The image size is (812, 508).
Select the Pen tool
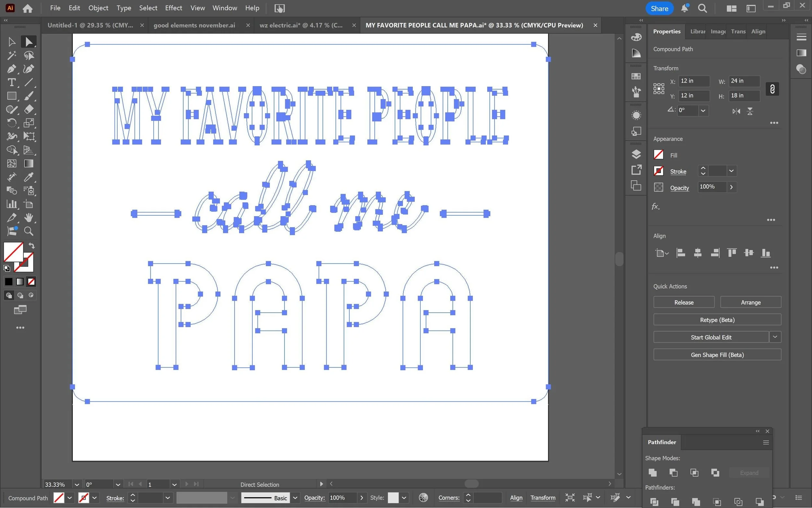11,69
